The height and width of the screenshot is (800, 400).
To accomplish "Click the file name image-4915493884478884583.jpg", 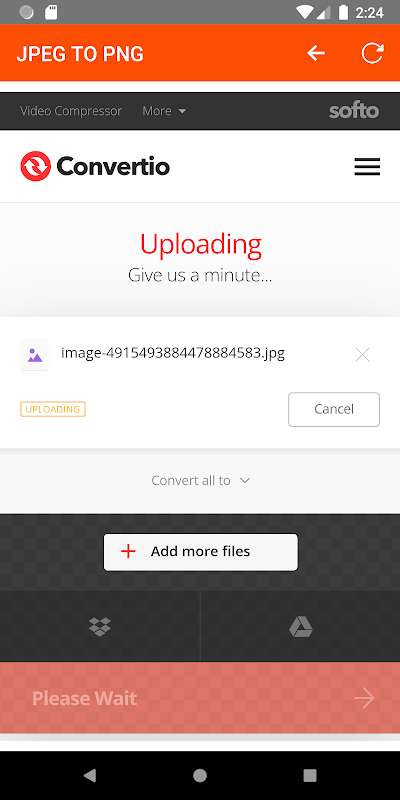I will click(173, 353).
